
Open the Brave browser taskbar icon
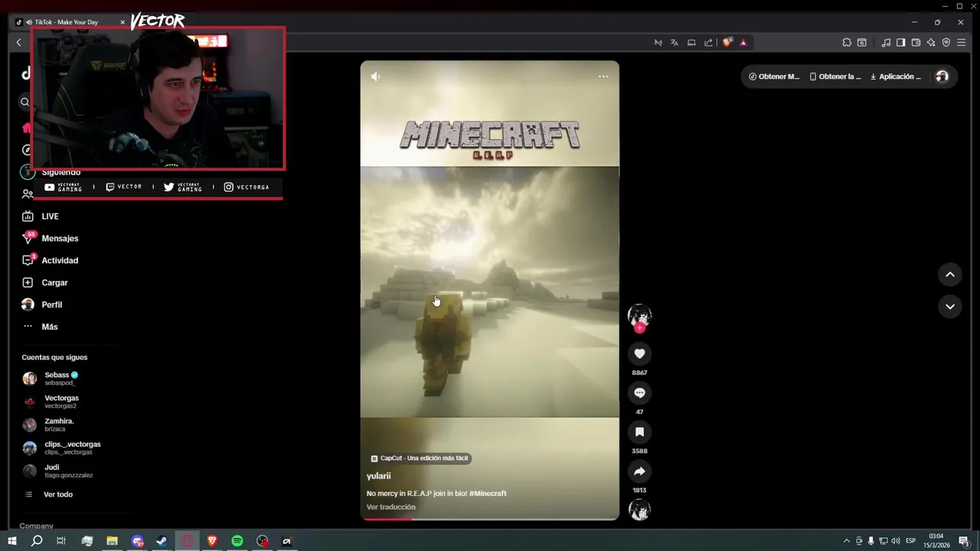click(212, 541)
